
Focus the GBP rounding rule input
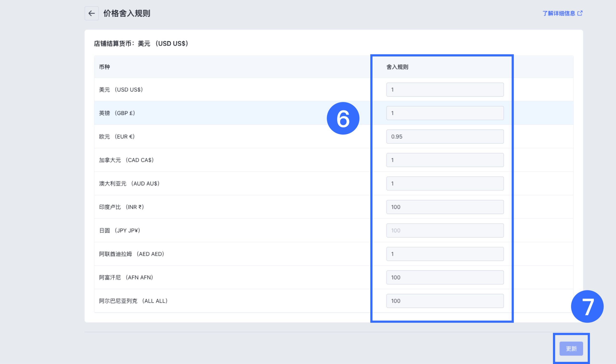pos(445,113)
